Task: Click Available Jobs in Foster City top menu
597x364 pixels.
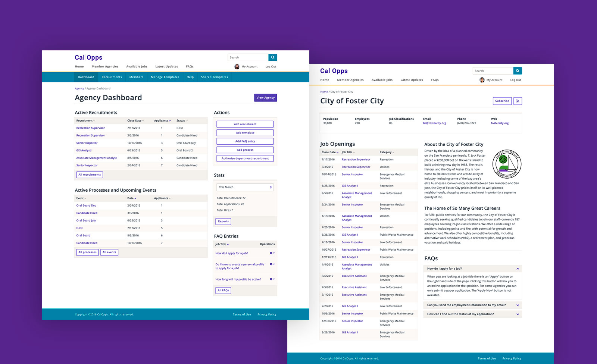Action: 382,80
